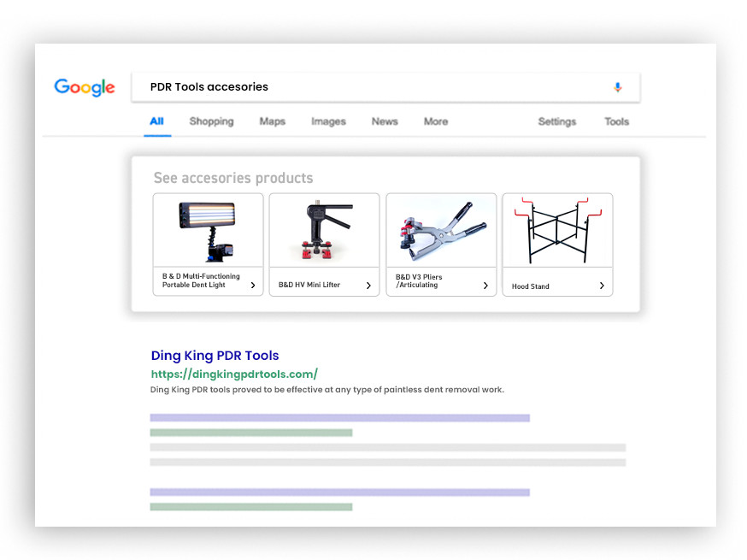The height and width of the screenshot is (560, 747).
Task: Click the microphone voice search icon
Action: 618,87
